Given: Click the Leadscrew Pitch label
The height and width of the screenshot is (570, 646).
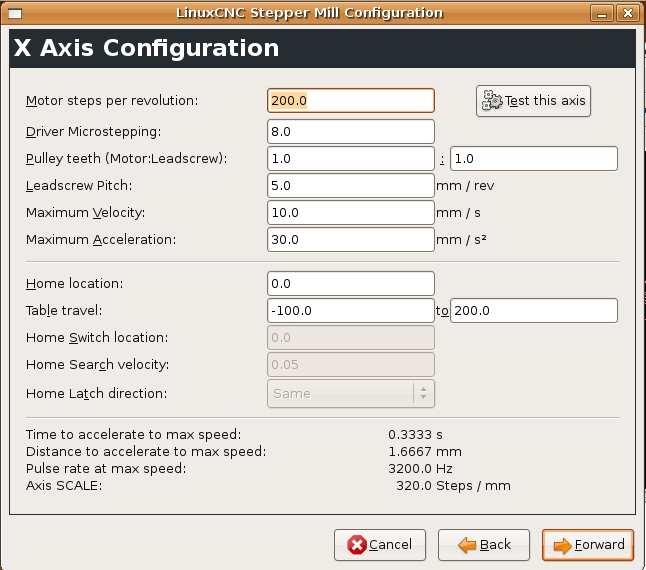Looking at the screenshot, I should (79, 186).
